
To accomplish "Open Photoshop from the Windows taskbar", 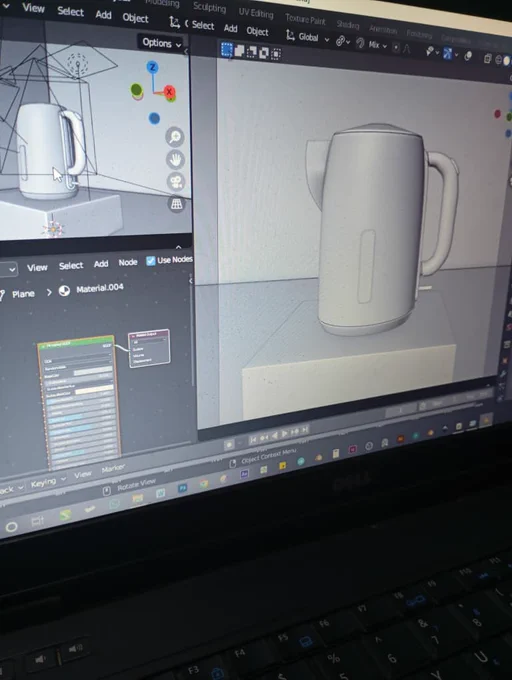I will [183, 488].
